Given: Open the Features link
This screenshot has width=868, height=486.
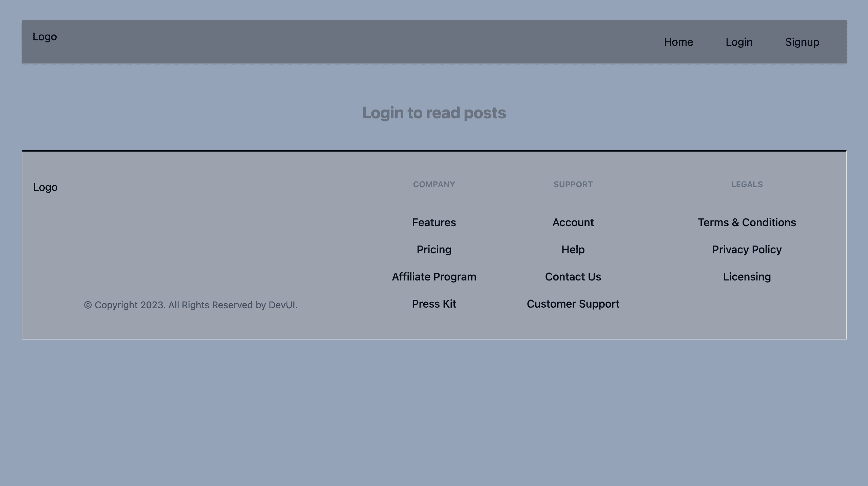Looking at the screenshot, I should tap(434, 222).
